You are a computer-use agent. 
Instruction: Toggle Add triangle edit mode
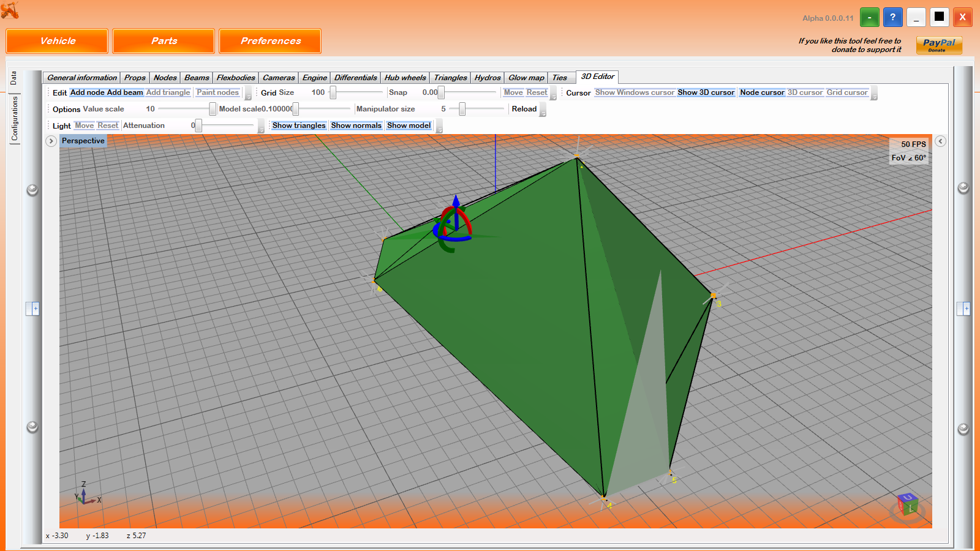pos(168,92)
